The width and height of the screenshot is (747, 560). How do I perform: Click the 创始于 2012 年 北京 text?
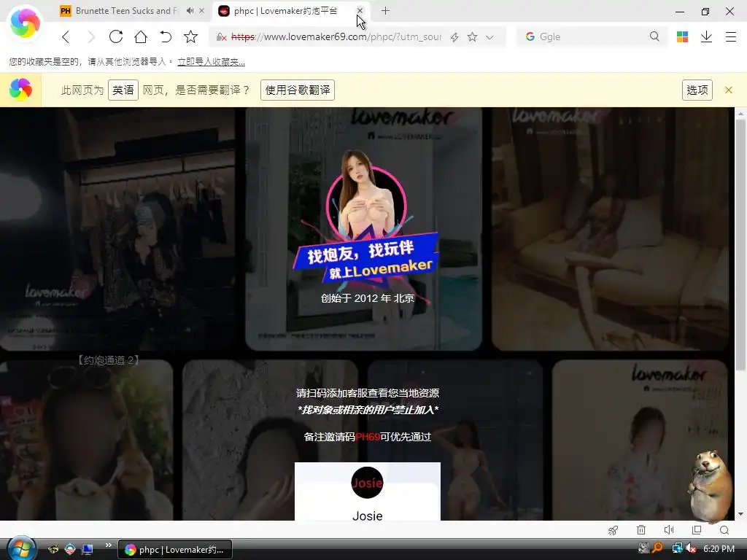(368, 298)
